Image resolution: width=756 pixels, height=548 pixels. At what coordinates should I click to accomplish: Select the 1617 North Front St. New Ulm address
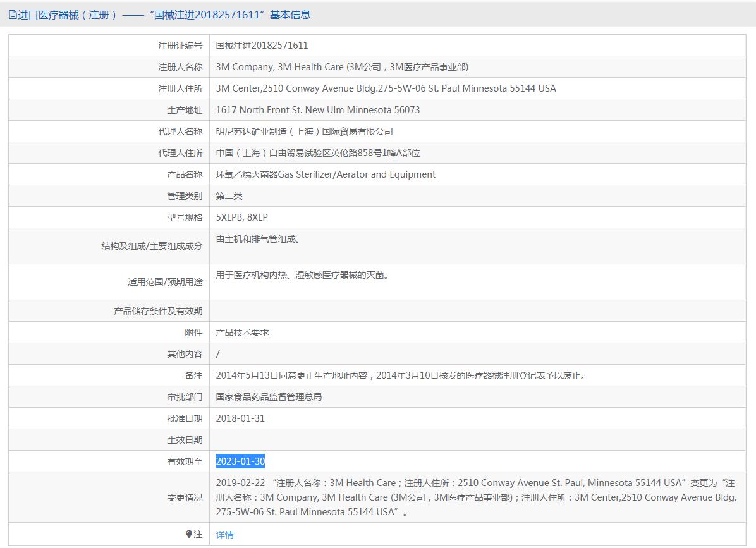318,110
